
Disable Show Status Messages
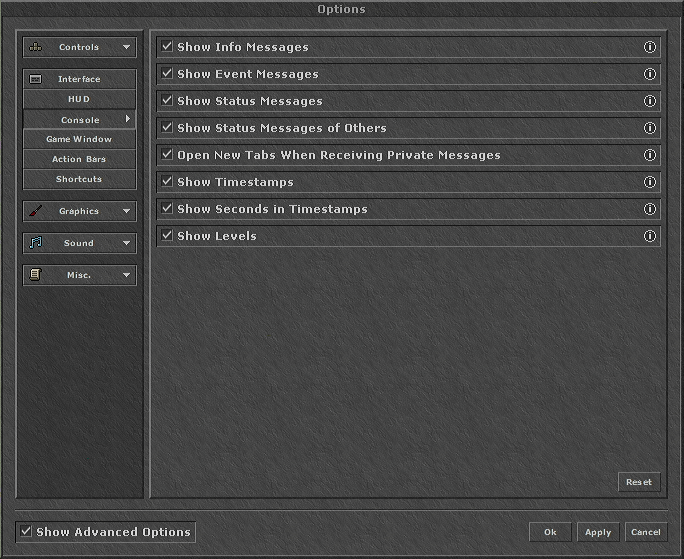167,100
